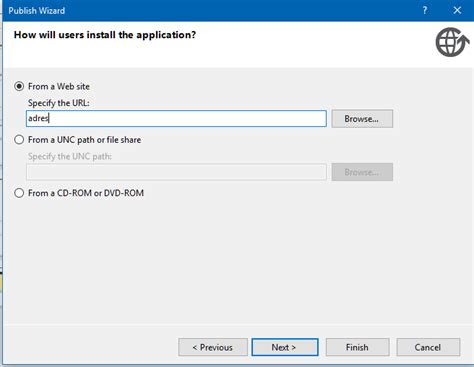
Task: Cancel the publish wizard
Action: (x=428, y=347)
